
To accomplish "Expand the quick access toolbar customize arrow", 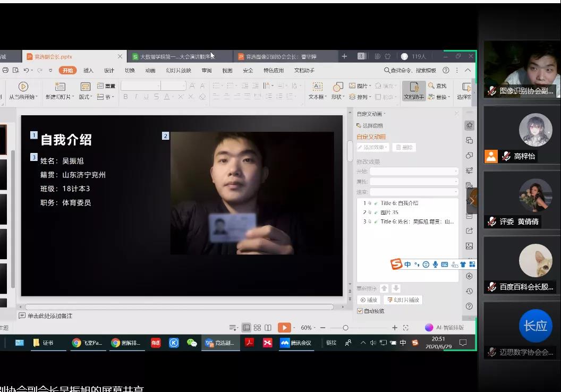I will click(50, 71).
